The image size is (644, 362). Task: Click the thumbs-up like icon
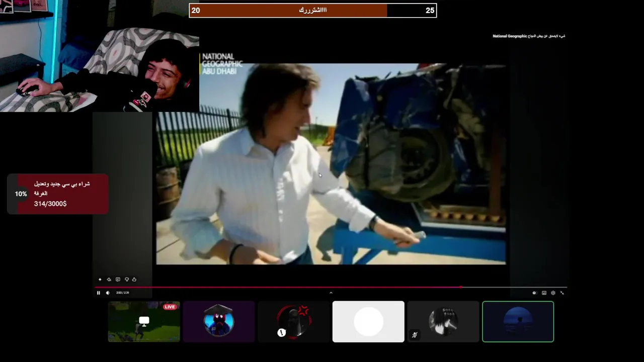click(134, 280)
